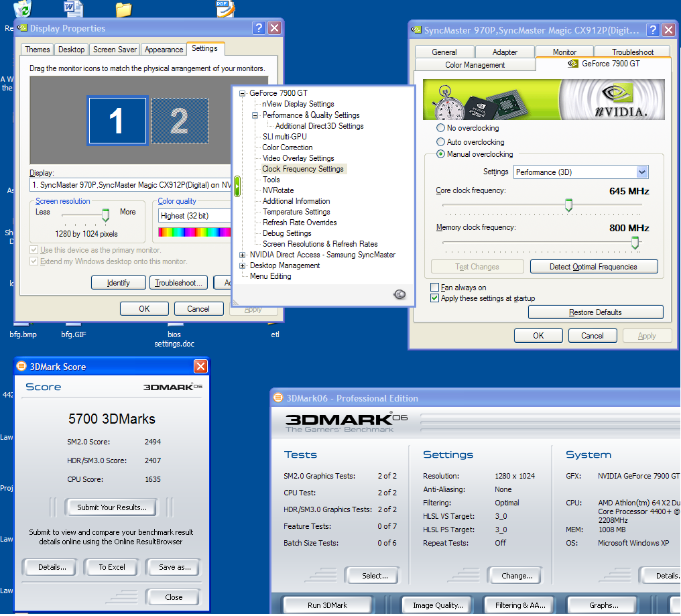Image resolution: width=681 pixels, height=616 pixels.
Task: Open the Display monitor selection dropdown
Action: pyautogui.click(x=131, y=185)
